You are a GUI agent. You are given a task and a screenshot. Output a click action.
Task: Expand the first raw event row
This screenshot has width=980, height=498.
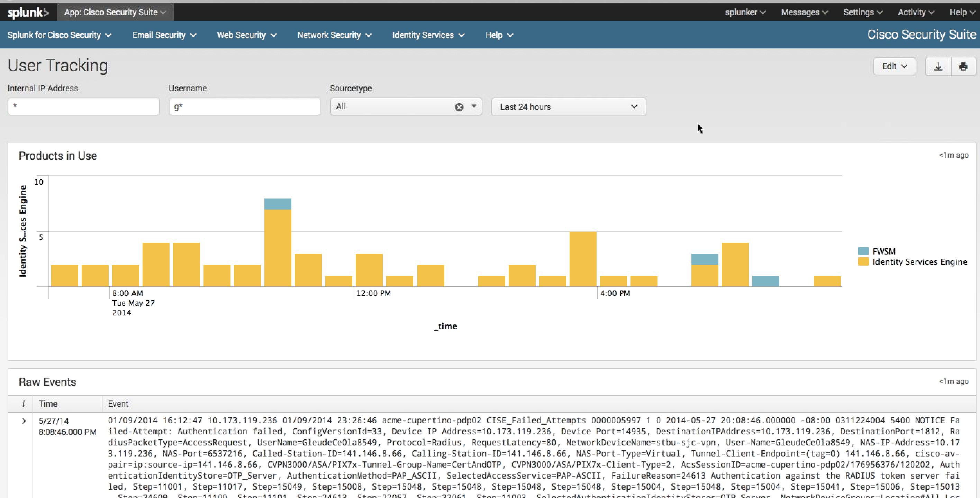pos(24,421)
